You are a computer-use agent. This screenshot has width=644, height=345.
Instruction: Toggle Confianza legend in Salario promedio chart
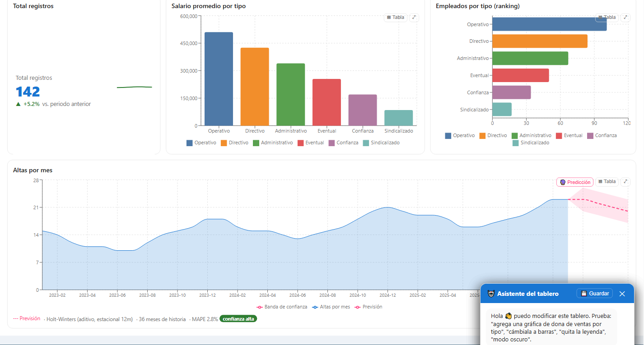tap(344, 143)
